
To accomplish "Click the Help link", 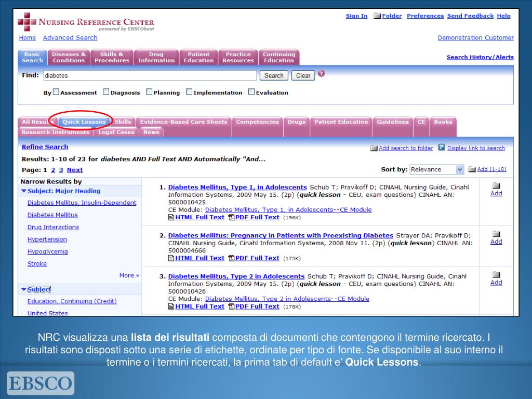I will coord(503,16).
